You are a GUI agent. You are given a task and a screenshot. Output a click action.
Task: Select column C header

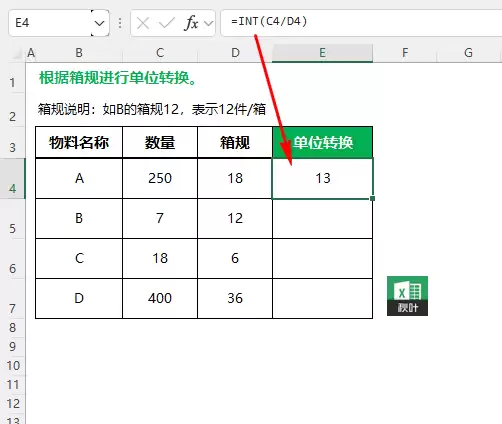click(160, 53)
